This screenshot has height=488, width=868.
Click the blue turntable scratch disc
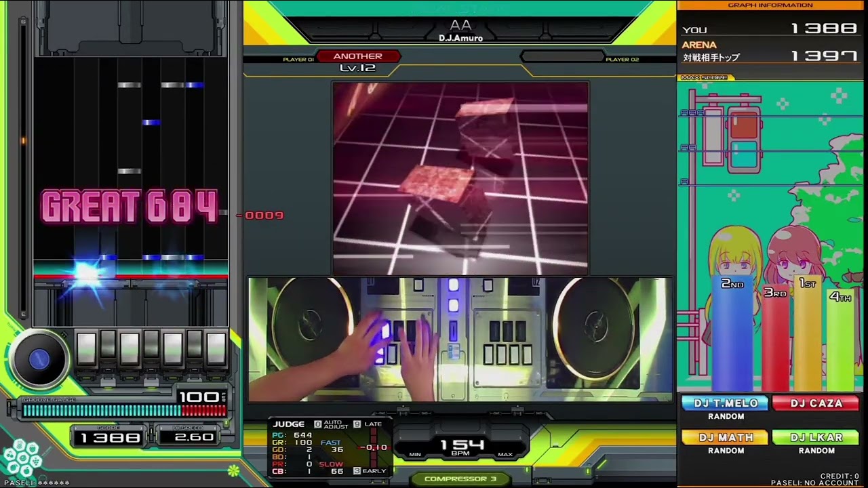[39, 359]
